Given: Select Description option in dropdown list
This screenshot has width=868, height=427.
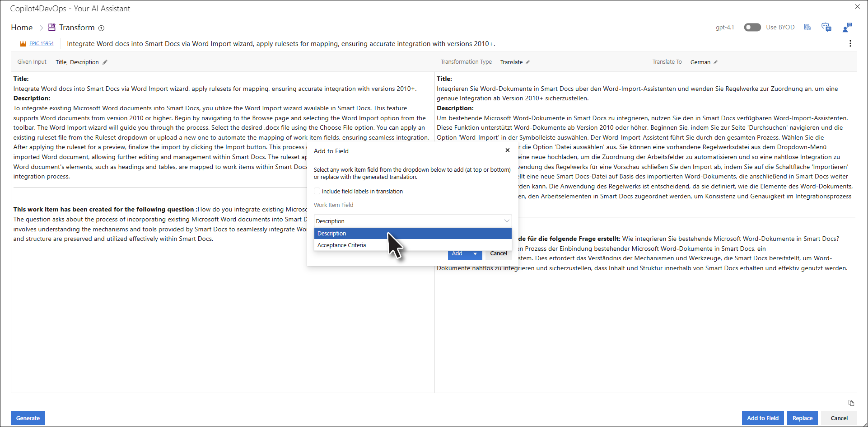Looking at the screenshot, I should click(332, 233).
